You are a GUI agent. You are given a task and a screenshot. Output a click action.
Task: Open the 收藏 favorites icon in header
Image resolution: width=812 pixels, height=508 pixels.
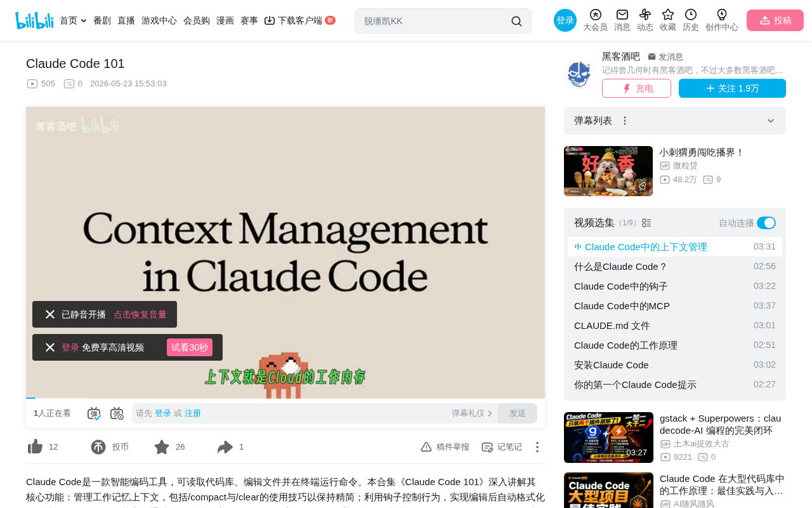click(x=668, y=20)
